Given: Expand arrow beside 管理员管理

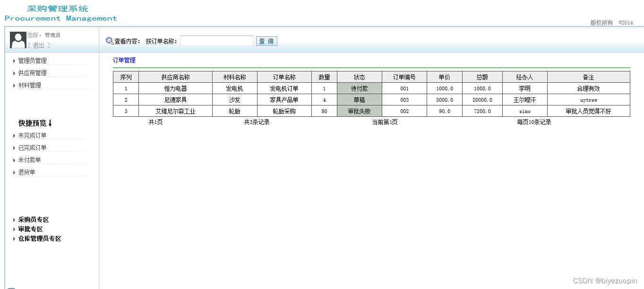Looking at the screenshot, I should pos(14,61).
